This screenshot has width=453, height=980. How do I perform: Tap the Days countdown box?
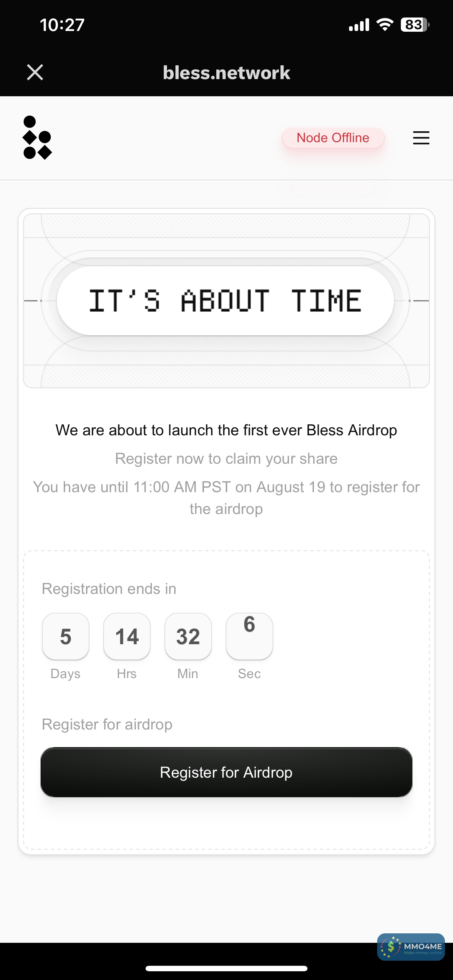66,637
